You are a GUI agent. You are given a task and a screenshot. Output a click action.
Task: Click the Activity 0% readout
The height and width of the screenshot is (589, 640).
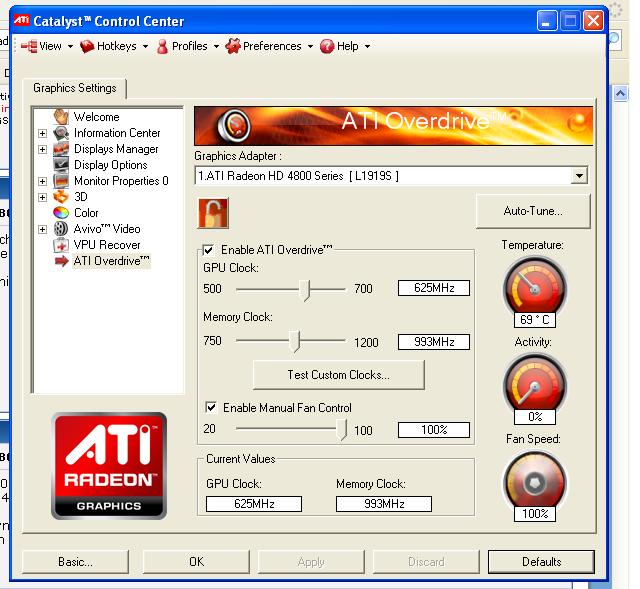[535, 417]
